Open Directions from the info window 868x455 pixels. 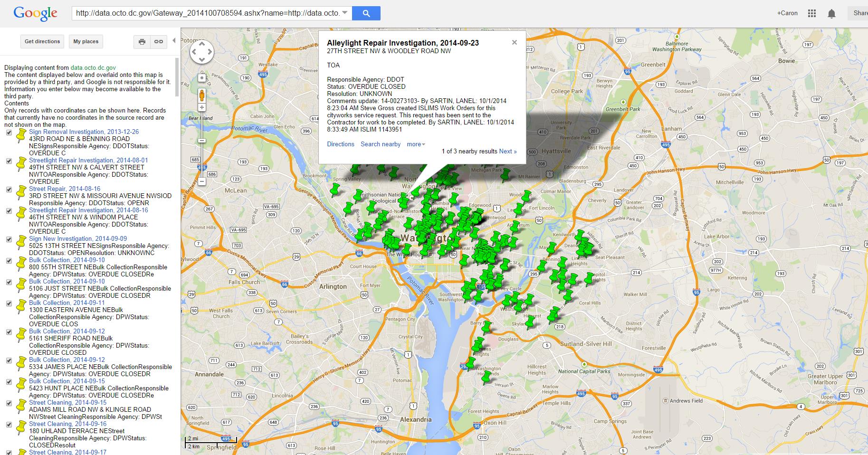[x=341, y=144]
